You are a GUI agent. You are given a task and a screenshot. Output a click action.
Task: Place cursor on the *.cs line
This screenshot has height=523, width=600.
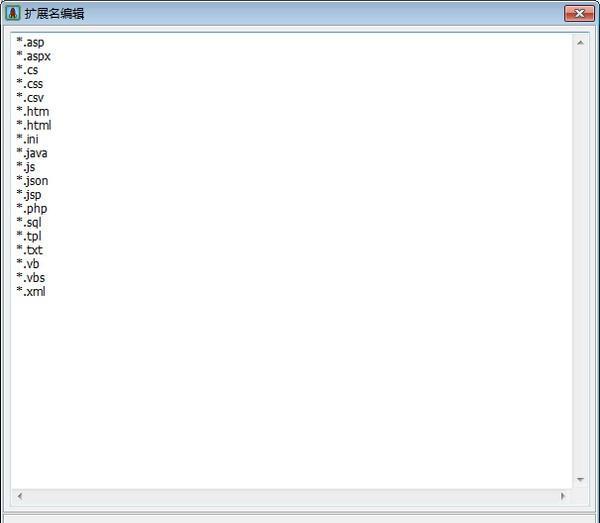coord(27,70)
